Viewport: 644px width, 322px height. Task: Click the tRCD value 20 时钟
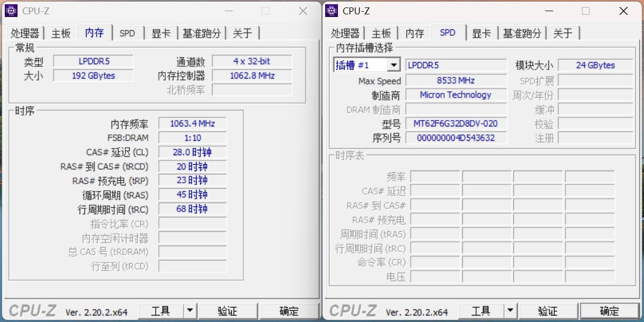tap(192, 166)
